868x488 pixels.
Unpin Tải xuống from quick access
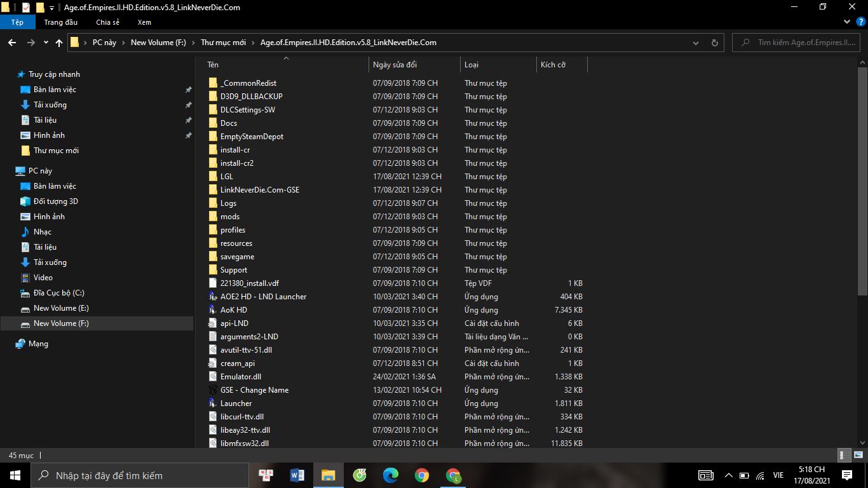(x=188, y=105)
